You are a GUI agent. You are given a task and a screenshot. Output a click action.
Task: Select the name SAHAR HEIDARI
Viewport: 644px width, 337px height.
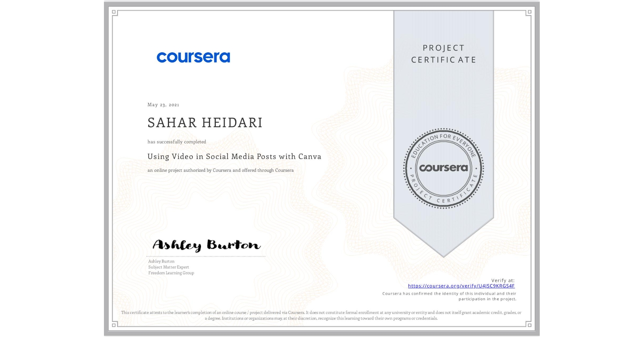click(205, 123)
